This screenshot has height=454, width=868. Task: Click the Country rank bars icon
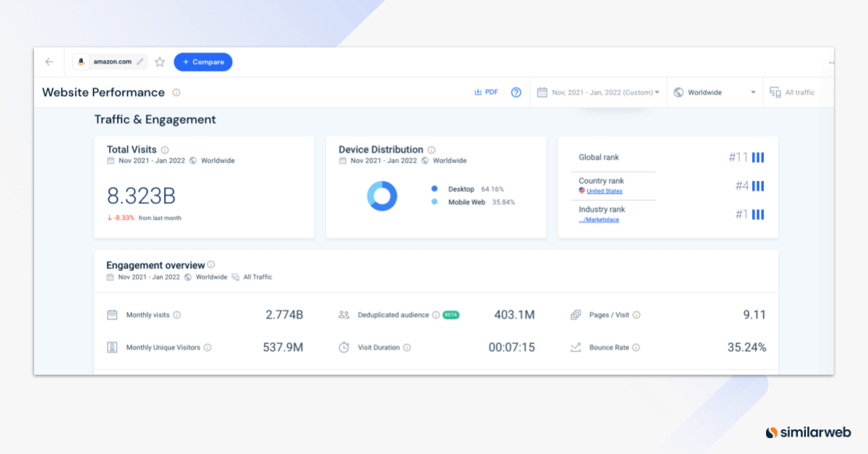click(x=758, y=186)
